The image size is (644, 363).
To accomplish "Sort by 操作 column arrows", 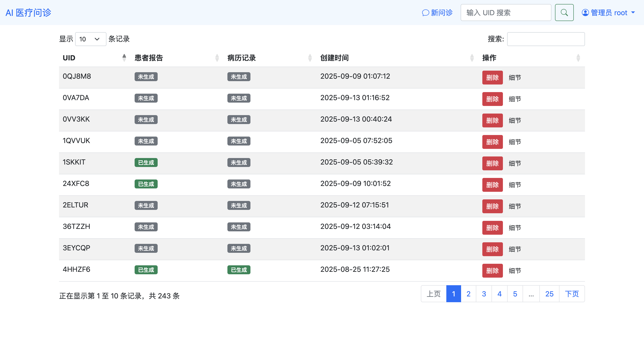I will [x=578, y=58].
